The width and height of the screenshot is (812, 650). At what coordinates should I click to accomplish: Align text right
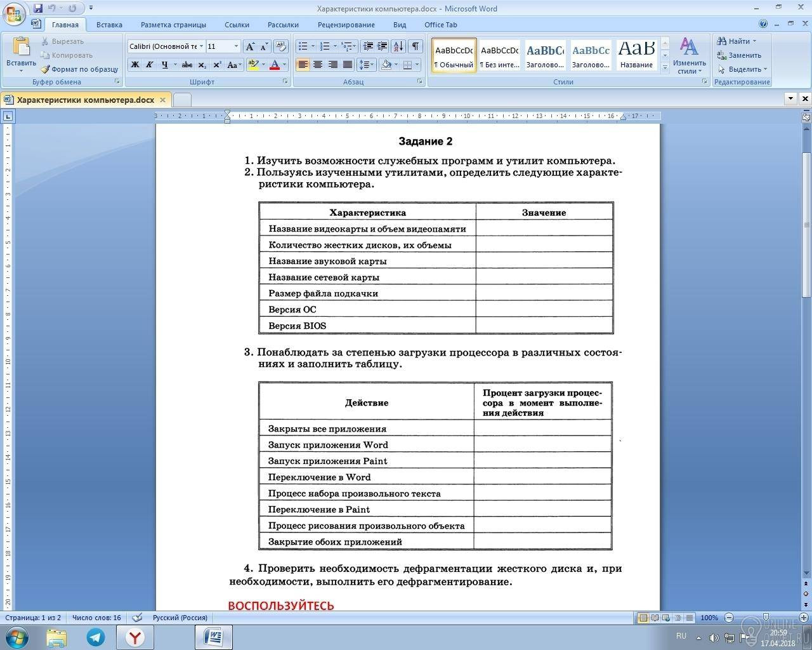(x=332, y=65)
